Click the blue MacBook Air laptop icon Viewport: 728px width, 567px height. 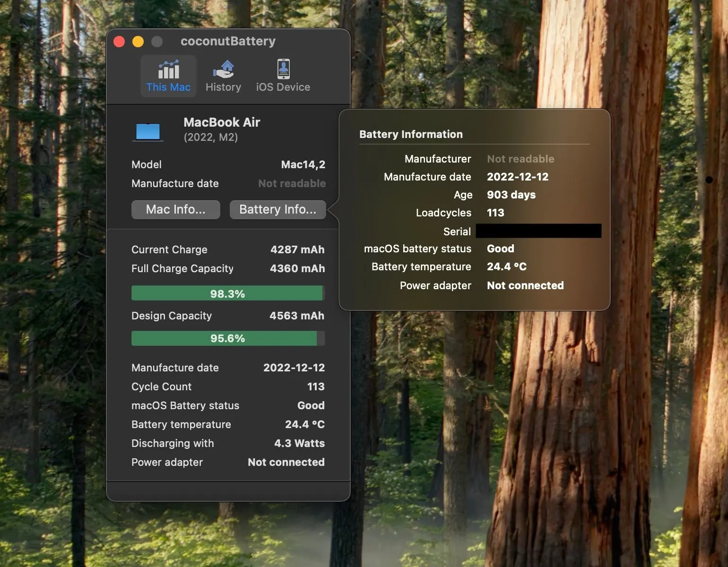click(x=148, y=131)
